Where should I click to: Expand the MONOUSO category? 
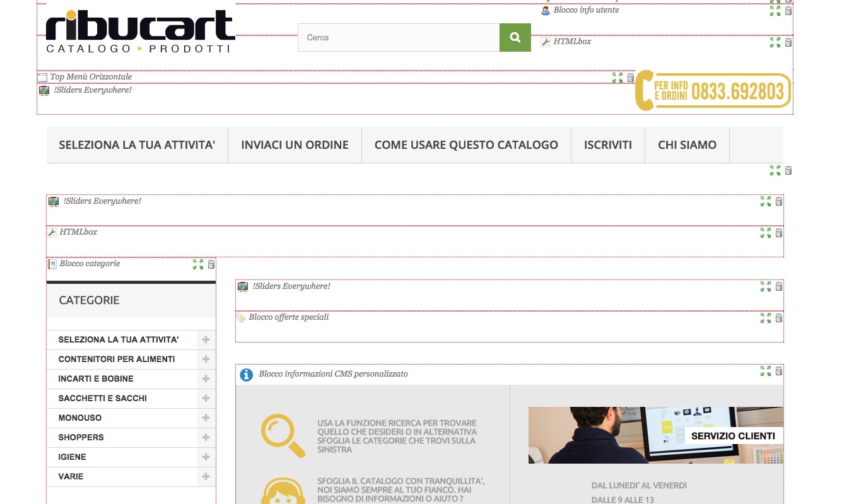[206, 418]
